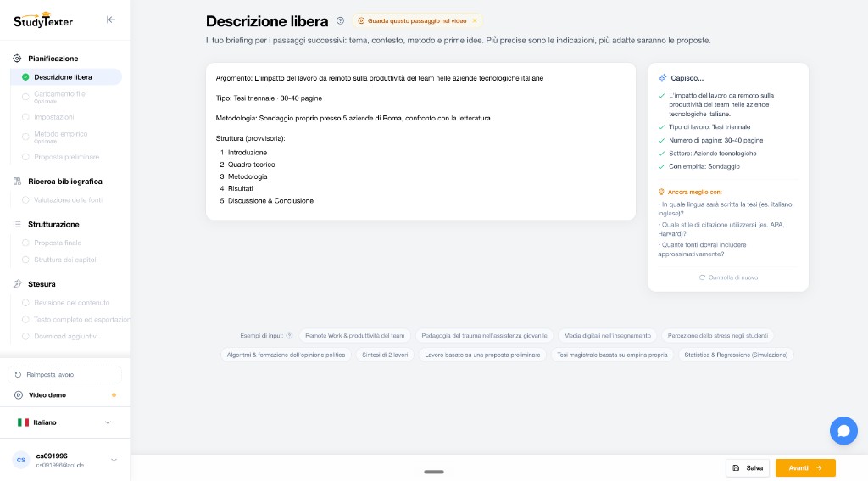
Task: Click the Ricerca bibliografica book icon
Action: tap(17, 182)
